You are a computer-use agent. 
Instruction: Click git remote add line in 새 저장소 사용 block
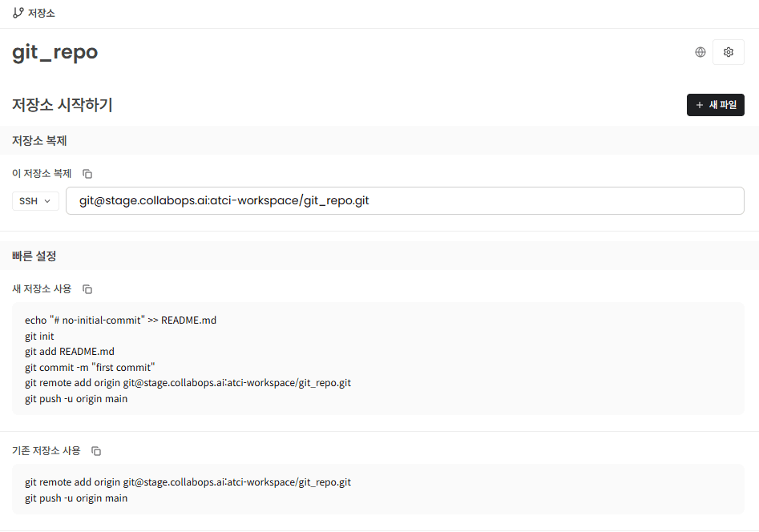(x=188, y=383)
